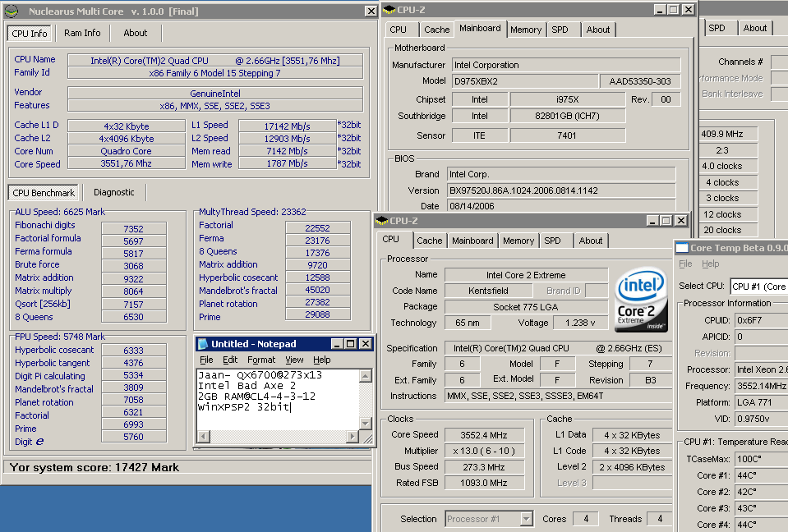Viewport: 788px width, 532px height.
Task: Click the 'D975XBX2' motherboard Model field
Action: pos(525,81)
